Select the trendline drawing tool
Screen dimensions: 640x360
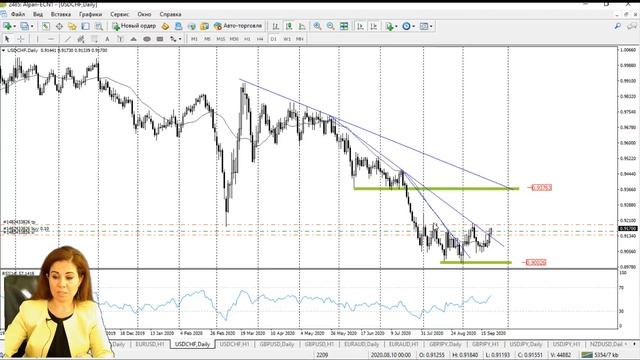click(68, 39)
